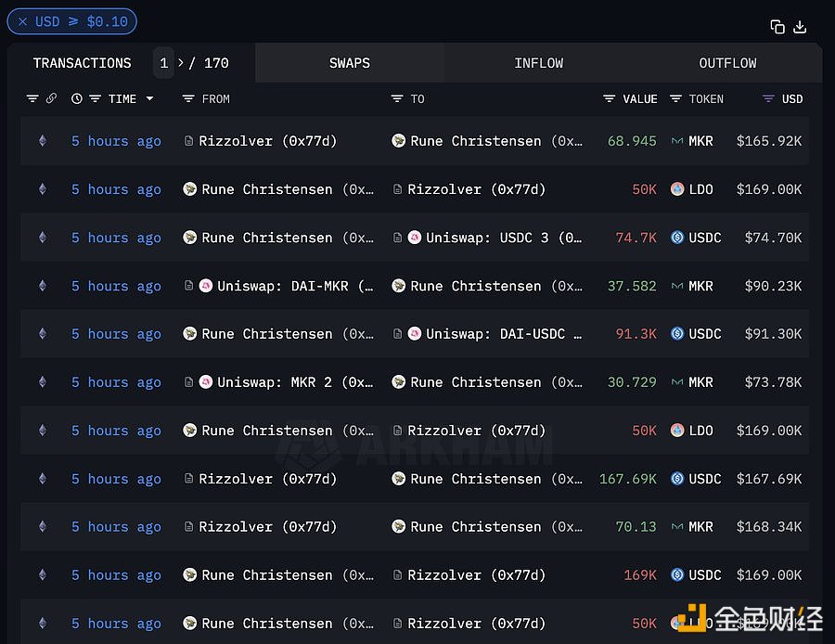The image size is (835, 644).
Task: Click the MKR token in $165.92K row
Action: coord(700,141)
